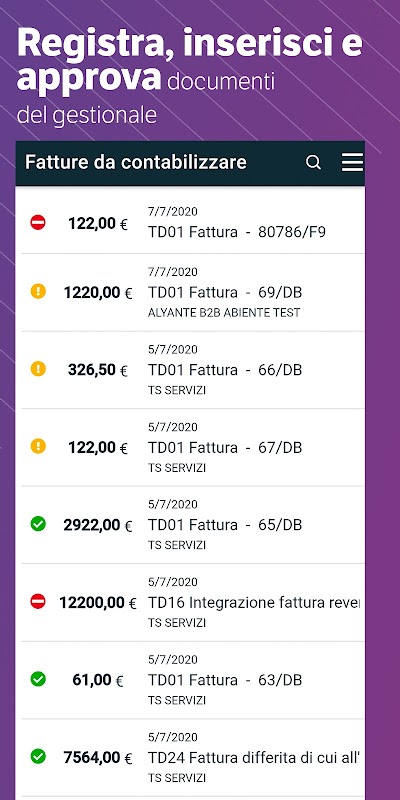This screenshot has width=400, height=800.
Task: Select the 326,50 € invoice amount
Action: [98, 370]
